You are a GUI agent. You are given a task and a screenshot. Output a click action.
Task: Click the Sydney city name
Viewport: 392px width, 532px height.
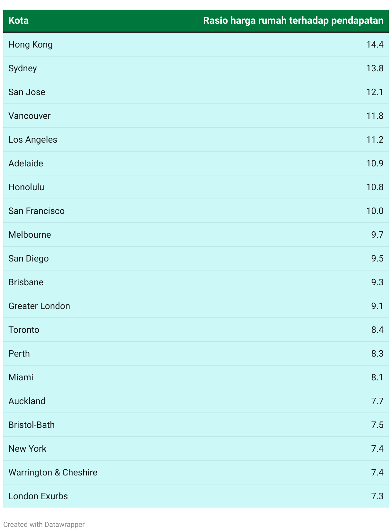(x=22, y=68)
